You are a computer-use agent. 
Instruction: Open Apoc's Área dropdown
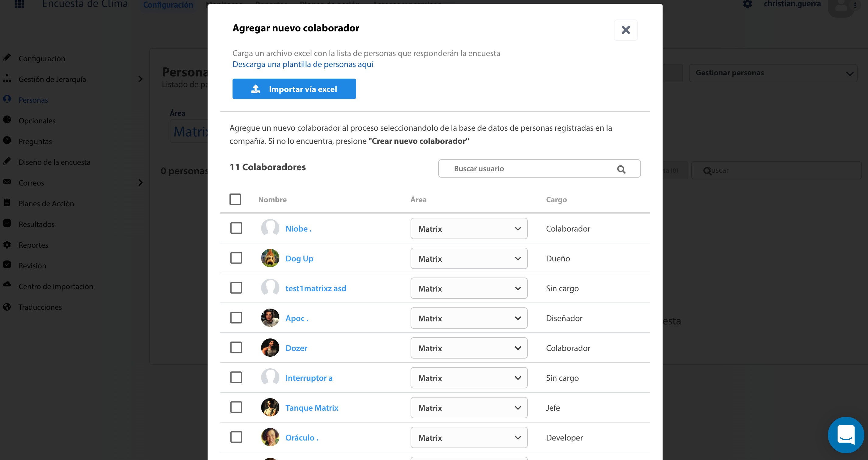click(469, 318)
